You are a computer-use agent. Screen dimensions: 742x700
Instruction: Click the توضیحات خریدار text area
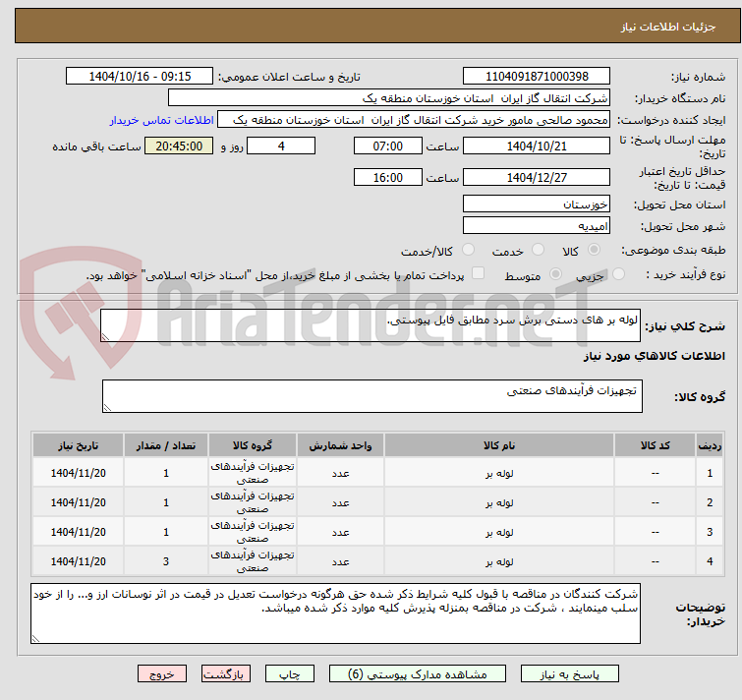335,613
